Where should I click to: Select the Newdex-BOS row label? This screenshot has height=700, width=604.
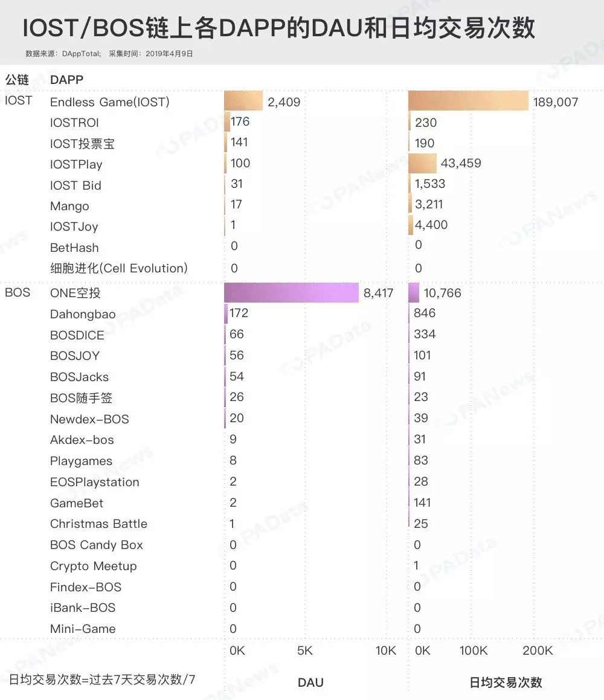click(89, 419)
